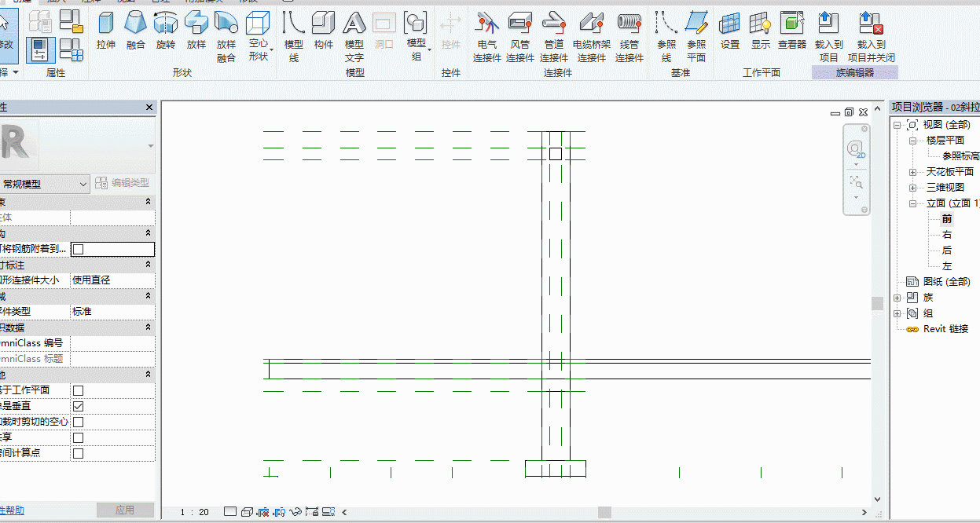
Task: Expand the 族 families node
Action: click(897, 298)
